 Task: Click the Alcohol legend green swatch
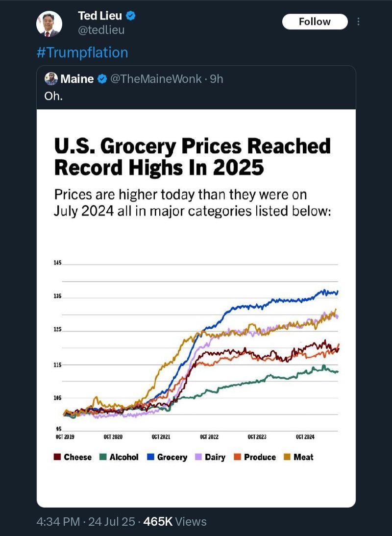pyautogui.click(x=103, y=457)
